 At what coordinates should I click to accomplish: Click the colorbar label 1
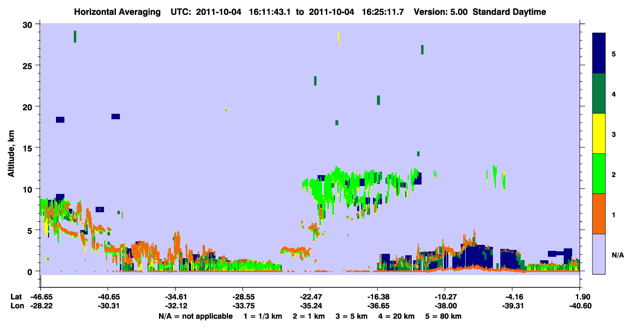(614, 214)
